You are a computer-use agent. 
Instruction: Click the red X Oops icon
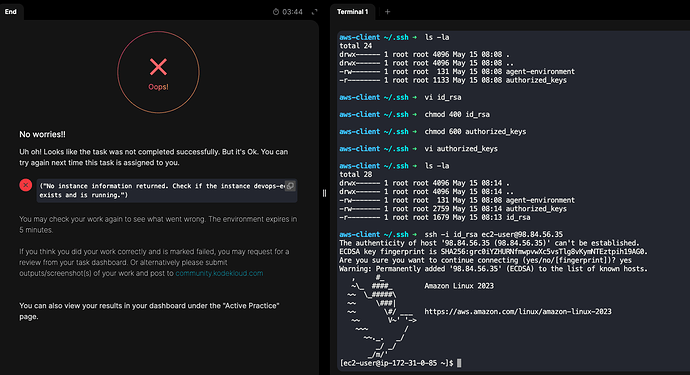click(x=158, y=67)
